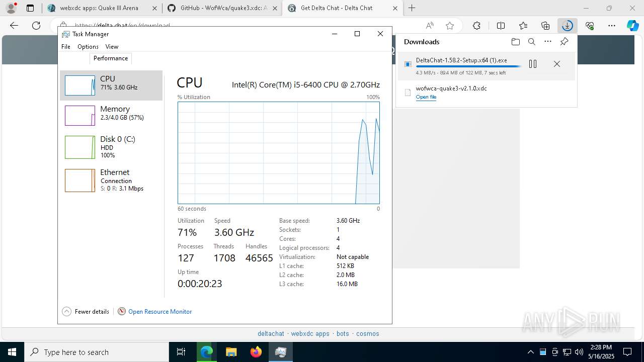
Task: Click the DeltaChat download progress bar
Action: 468,66
